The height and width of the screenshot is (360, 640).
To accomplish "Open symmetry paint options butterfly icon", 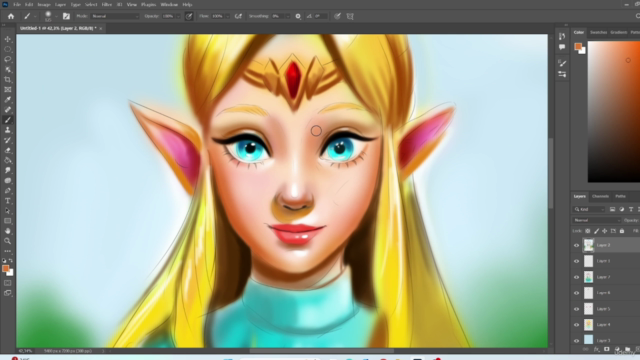I will [x=350, y=16].
